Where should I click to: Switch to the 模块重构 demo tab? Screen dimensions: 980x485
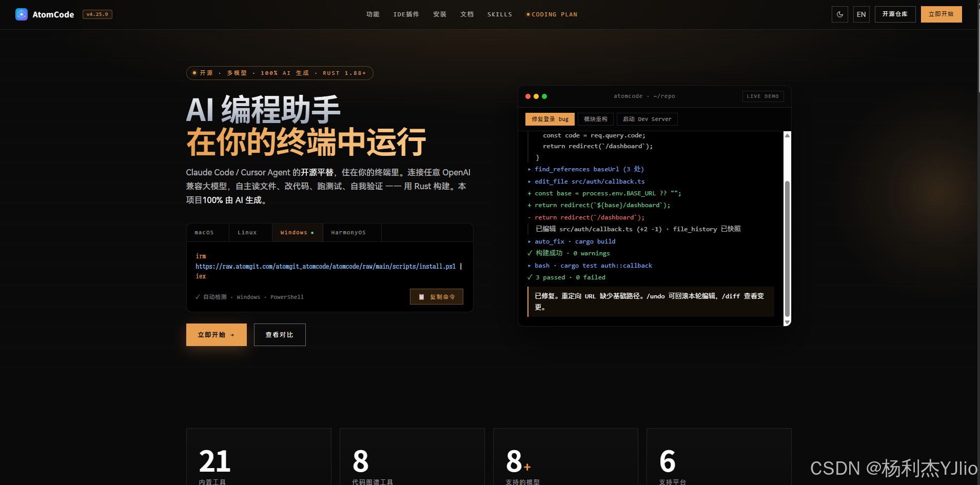[596, 119]
